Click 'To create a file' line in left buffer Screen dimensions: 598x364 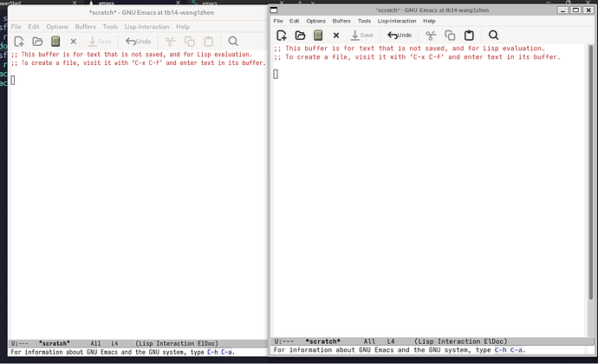point(138,63)
